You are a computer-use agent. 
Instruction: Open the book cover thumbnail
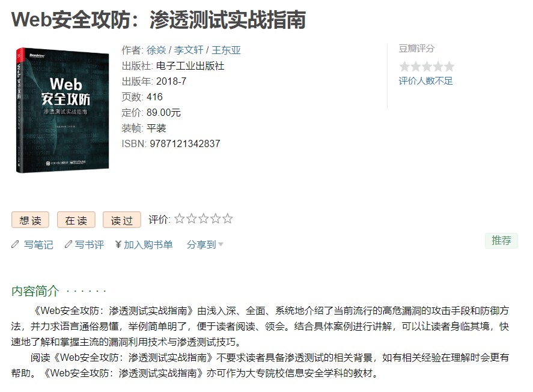62,110
